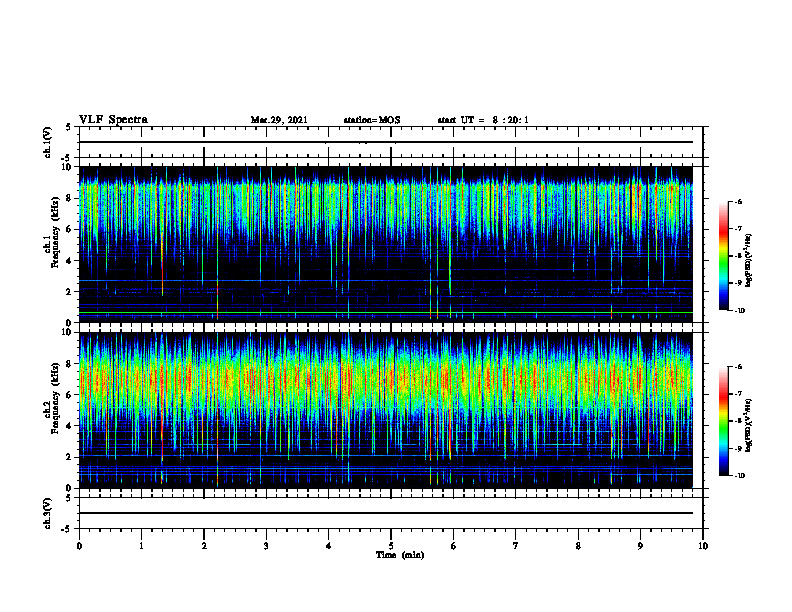Click time axis tick label "10"
This screenshot has height=612, width=792.
pos(703,546)
